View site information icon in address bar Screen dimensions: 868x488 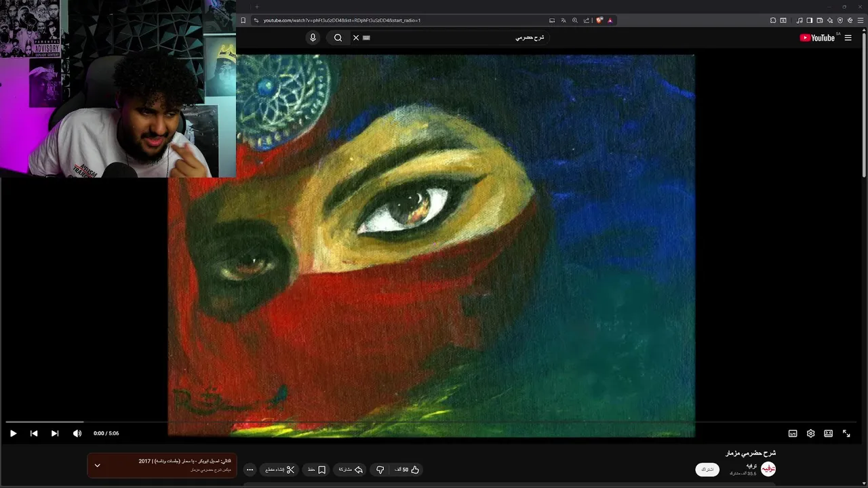tap(256, 20)
